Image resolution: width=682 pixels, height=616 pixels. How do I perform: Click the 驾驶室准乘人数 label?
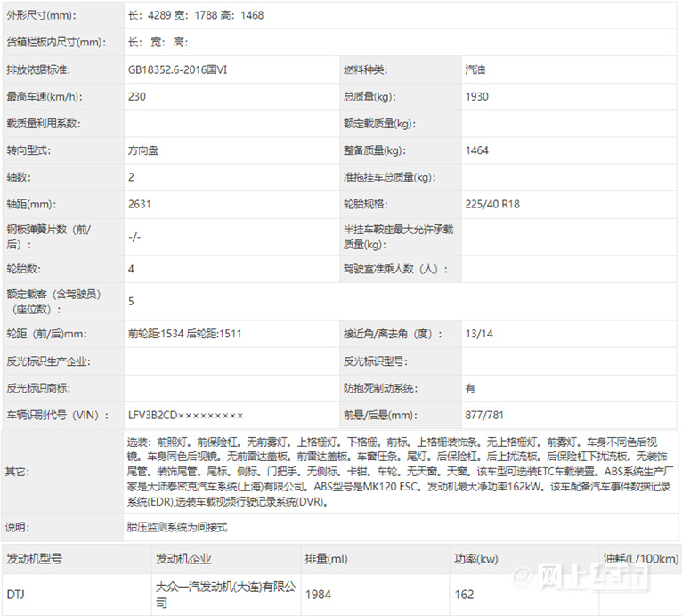point(395,269)
